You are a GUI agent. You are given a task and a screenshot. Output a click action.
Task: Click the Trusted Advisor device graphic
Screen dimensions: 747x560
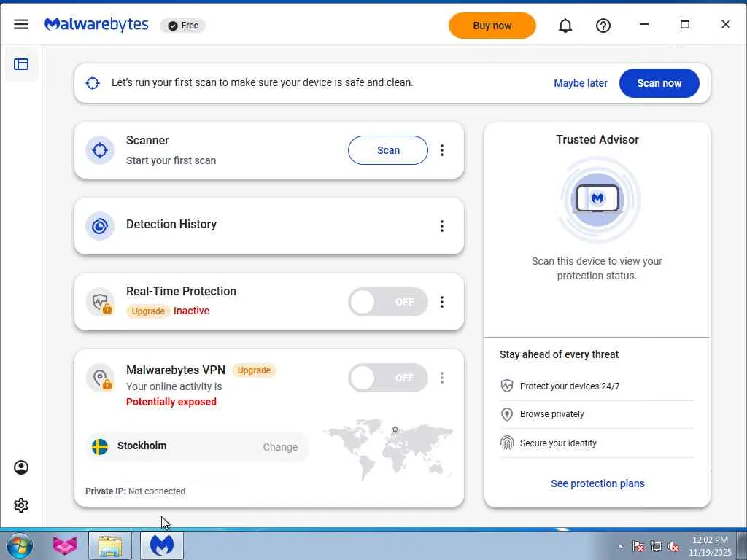(x=597, y=199)
